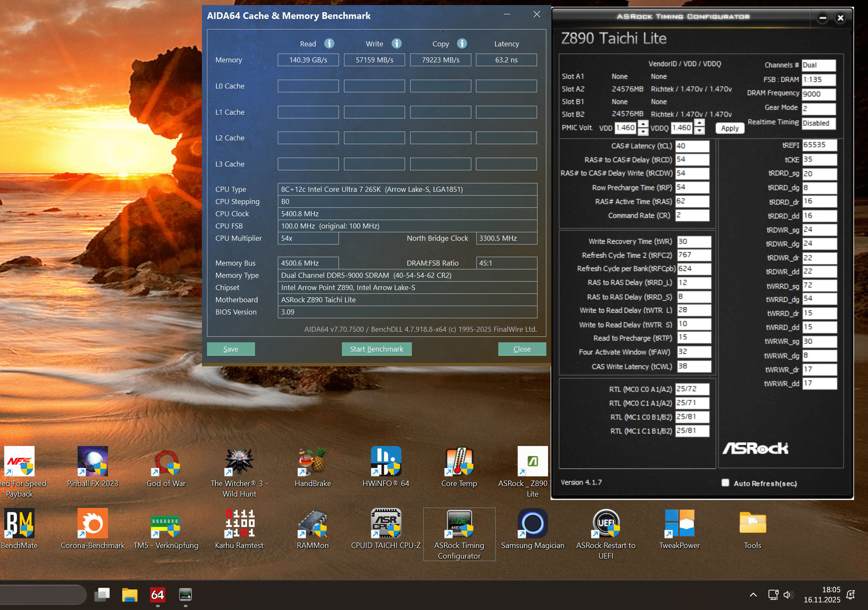
Task: Open the Tools folder on desktop
Action: pos(752,524)
